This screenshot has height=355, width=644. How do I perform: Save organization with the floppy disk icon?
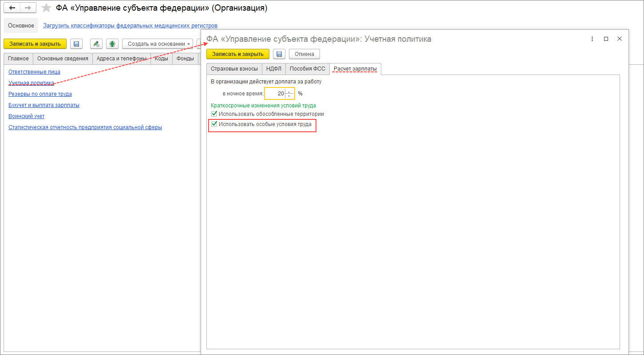coord(76,44)
